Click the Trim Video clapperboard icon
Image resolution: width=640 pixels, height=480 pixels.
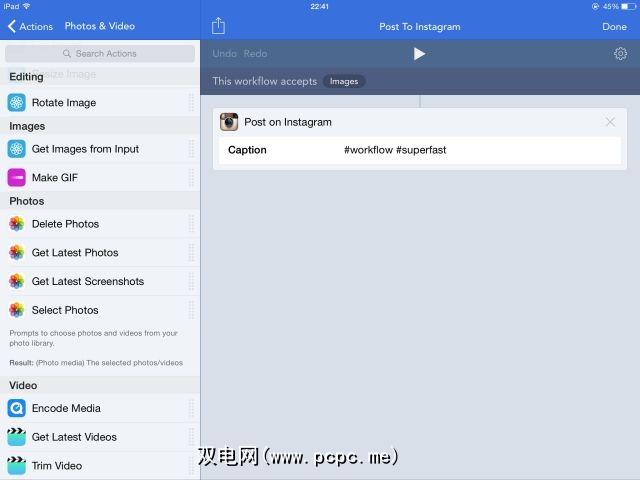coord(17,466)
